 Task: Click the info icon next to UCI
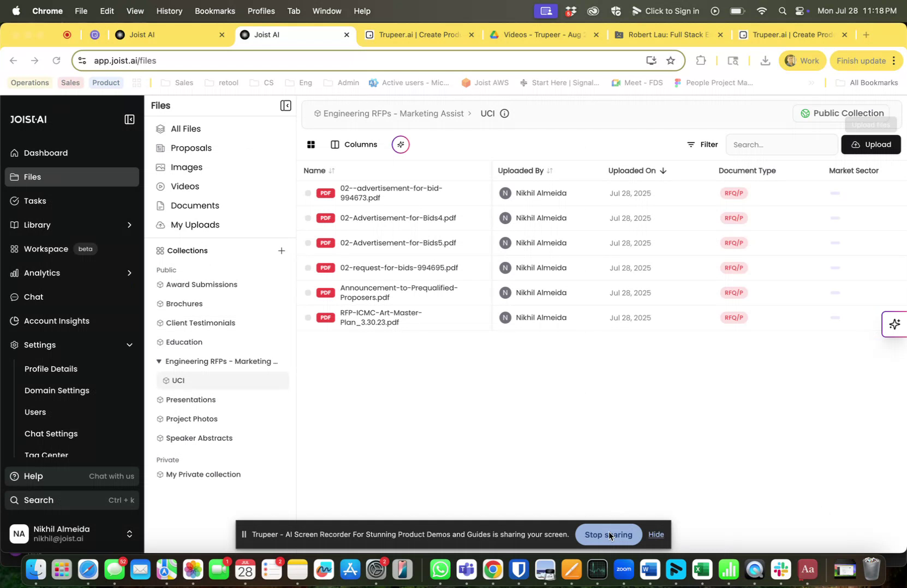[x=504, y=113]
